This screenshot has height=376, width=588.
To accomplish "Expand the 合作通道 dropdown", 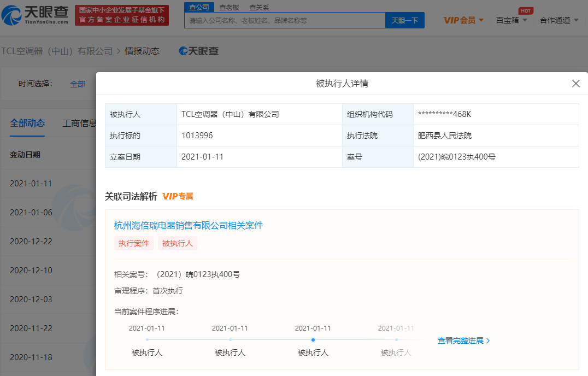I will tap(559, 20).
